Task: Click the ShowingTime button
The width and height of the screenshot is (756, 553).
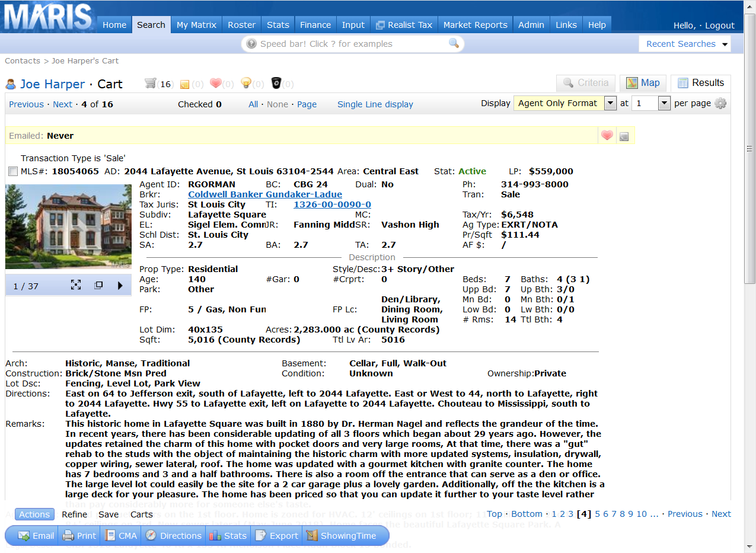Action: coord(341,536)
